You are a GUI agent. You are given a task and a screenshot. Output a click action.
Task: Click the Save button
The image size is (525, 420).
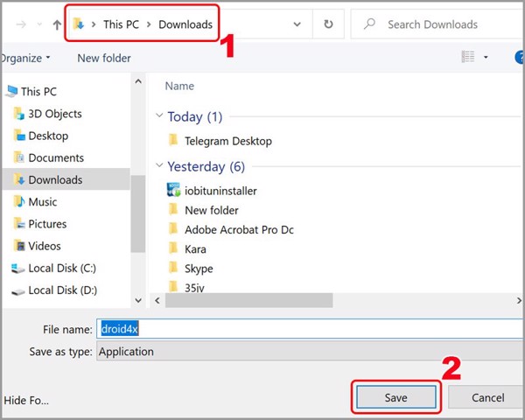396,397
